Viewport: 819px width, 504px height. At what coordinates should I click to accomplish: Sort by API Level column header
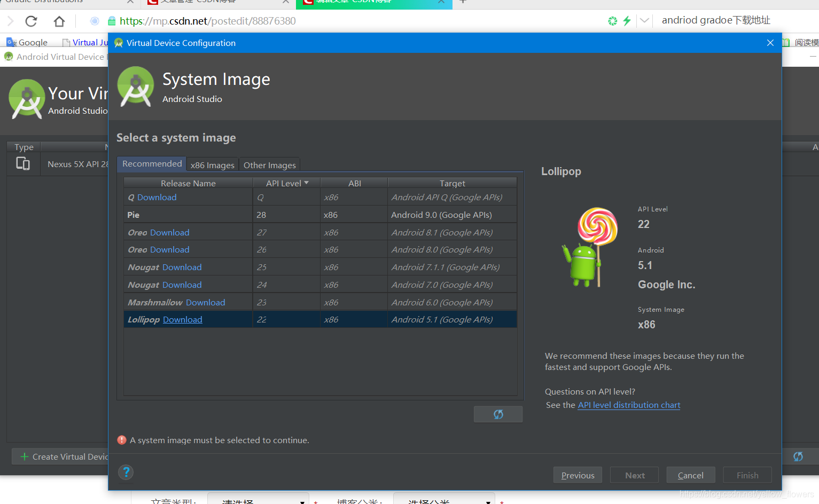287,183
